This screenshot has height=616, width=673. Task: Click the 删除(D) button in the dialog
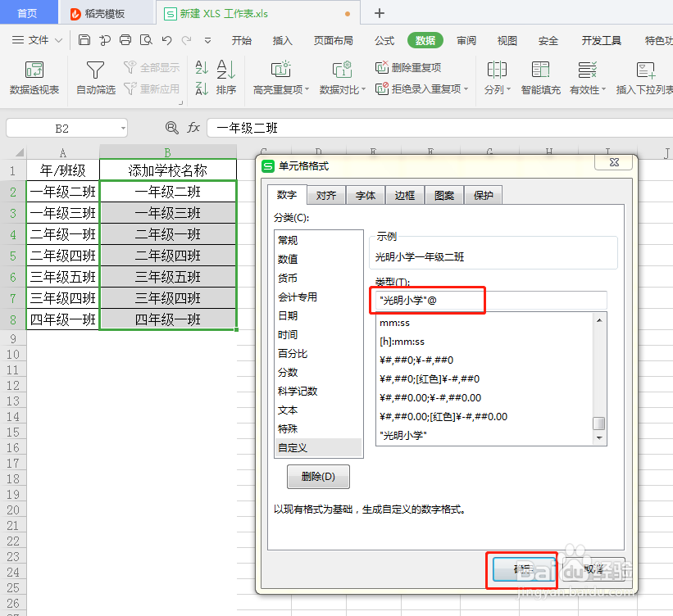point(316,476)
